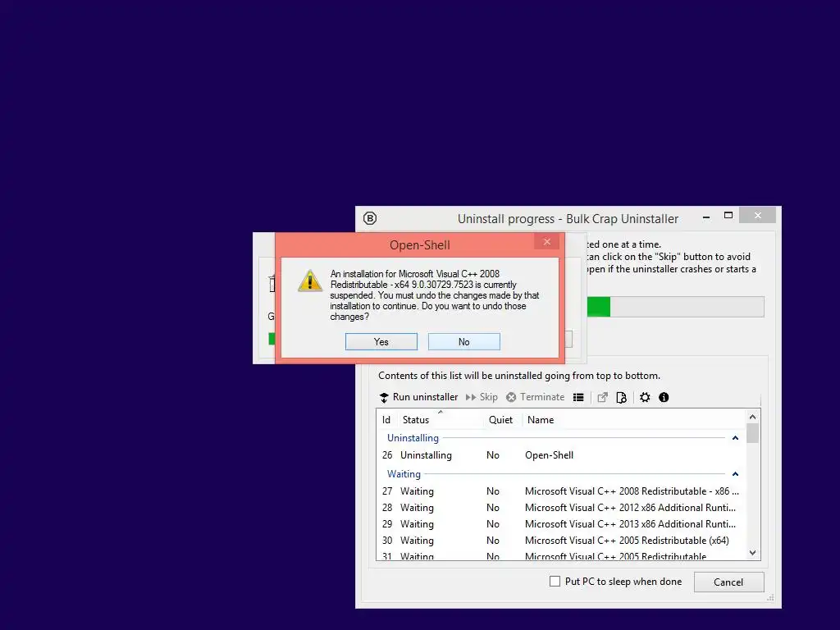840x630 pixels.
Task: Select Microsoft Visual C++ 2013 x86 Additional row
Action: [560, 524]
